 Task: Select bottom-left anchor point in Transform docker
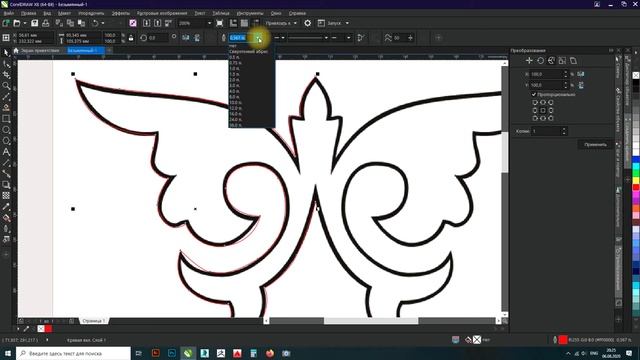535,118
